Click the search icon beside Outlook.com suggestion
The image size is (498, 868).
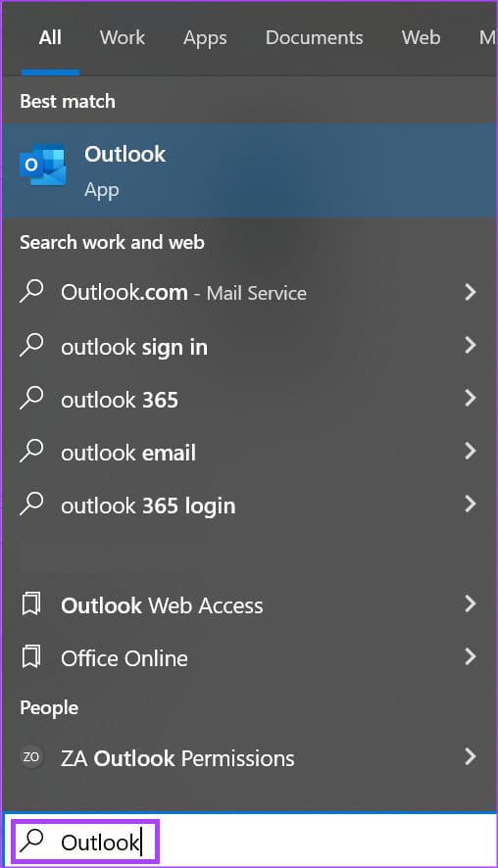[x=31, y=291]
